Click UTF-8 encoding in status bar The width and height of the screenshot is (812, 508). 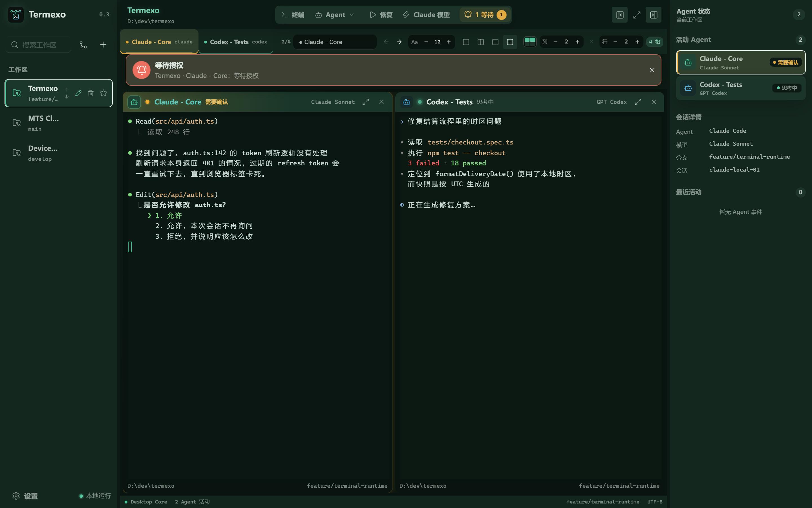(655, 502)
